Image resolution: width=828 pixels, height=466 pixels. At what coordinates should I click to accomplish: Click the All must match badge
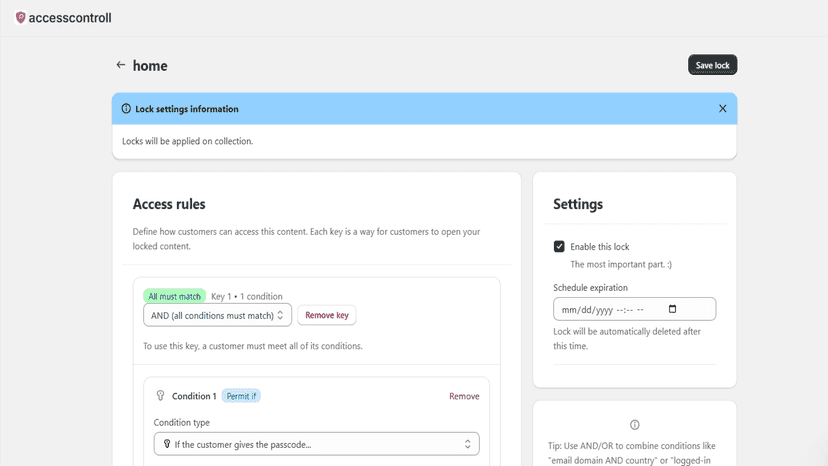(x=174, y=296)
